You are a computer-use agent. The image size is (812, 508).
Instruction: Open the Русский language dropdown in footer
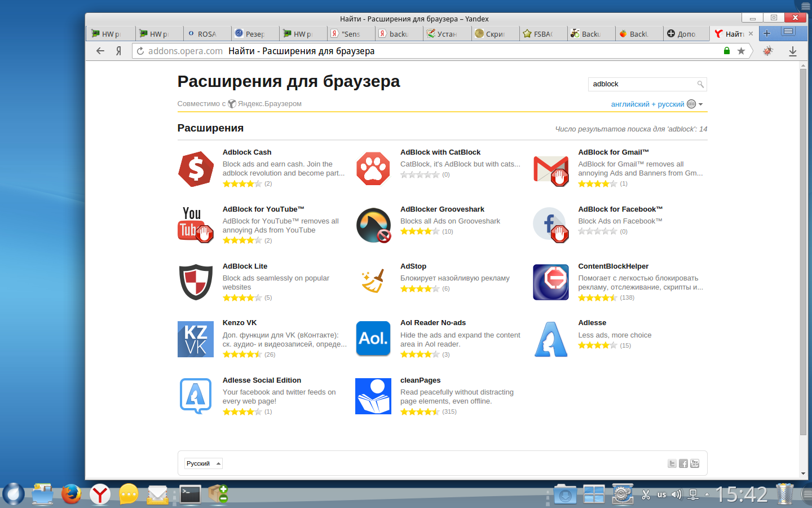pos(203,463)
